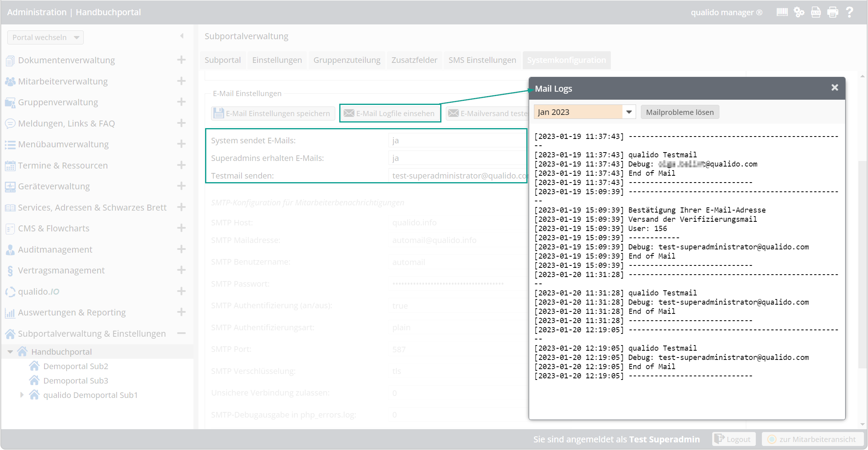The width and height of the screenshot is (868, 450).
Task: Open the Zusatzfelder tab
Action: coord(414,60)
